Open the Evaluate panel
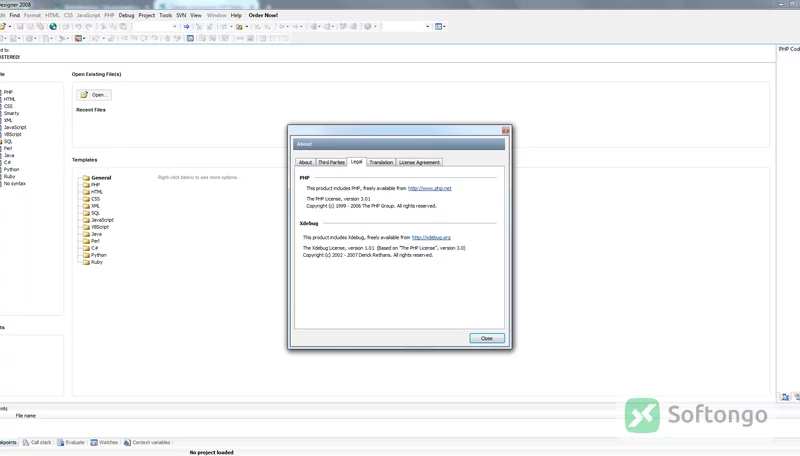 [x=70, y=442]
